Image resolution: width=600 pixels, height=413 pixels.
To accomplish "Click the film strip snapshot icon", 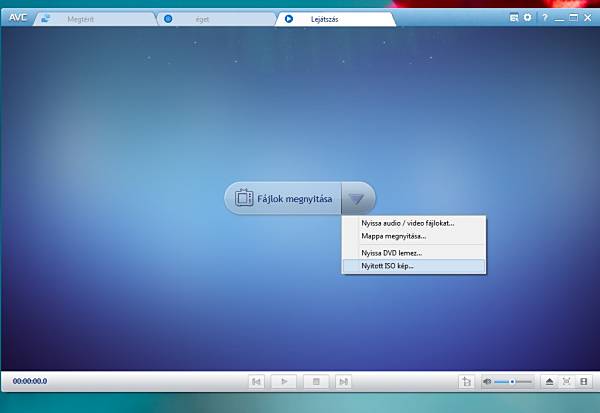I will (584, 382).
